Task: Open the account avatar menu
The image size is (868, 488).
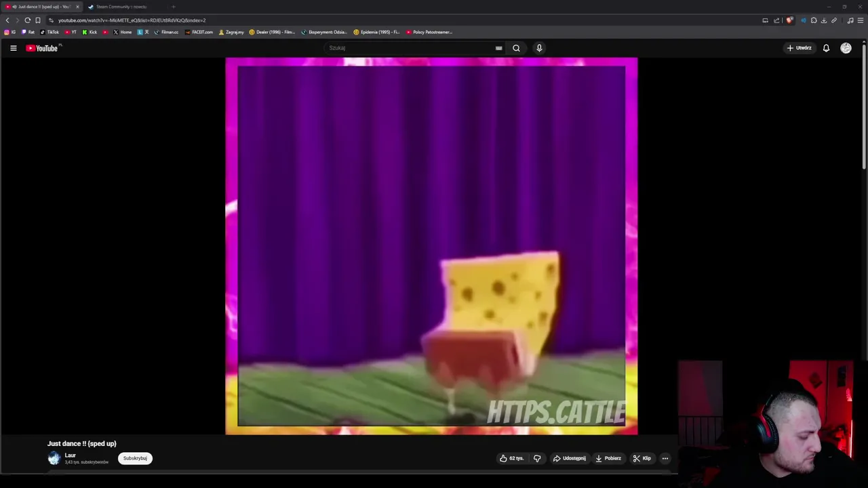Action: click(x=846, y=48)
